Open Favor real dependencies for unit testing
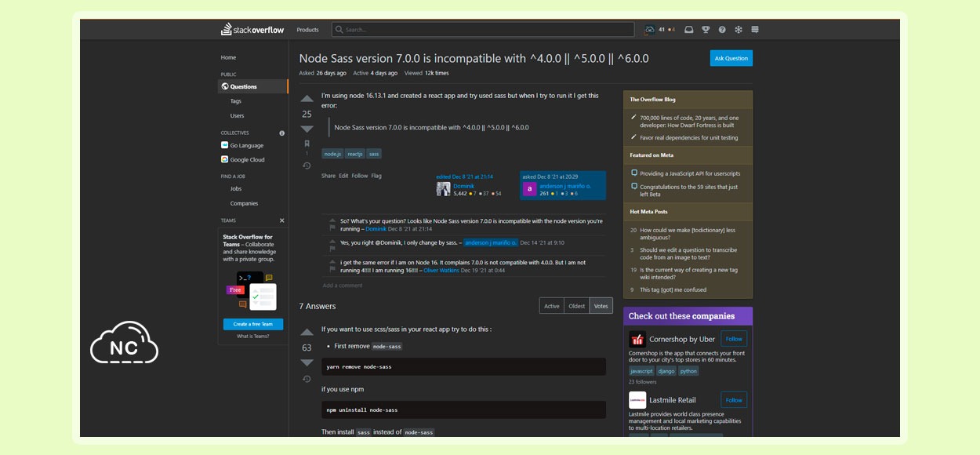The width and height of the screenshot is (980, 455). click(x=689, y=137)
